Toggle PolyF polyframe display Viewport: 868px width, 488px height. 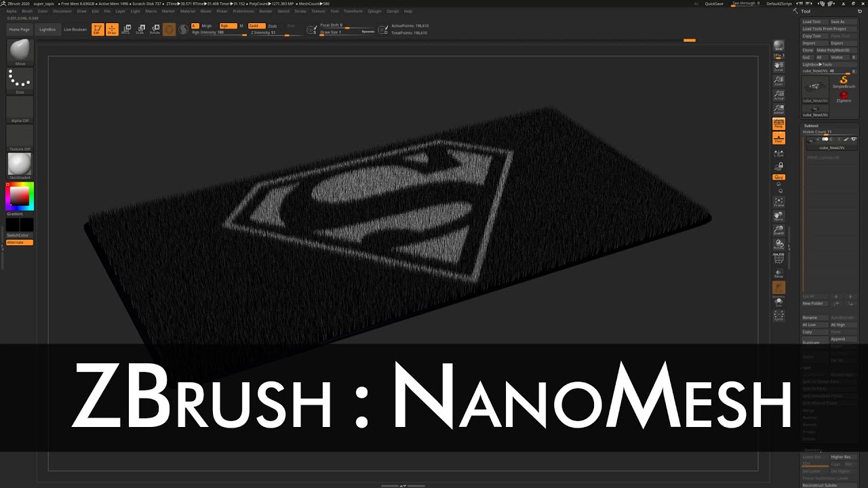tap(778, 259)
